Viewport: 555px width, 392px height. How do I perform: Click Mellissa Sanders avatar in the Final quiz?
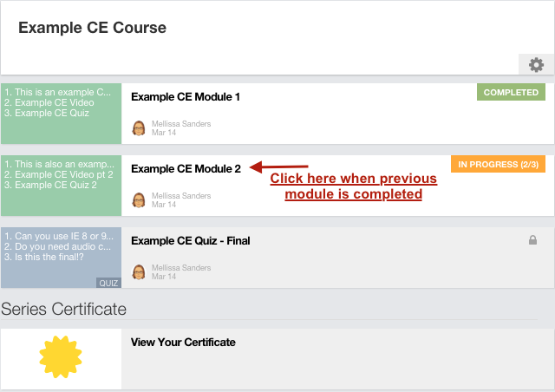tap(139, 272)
